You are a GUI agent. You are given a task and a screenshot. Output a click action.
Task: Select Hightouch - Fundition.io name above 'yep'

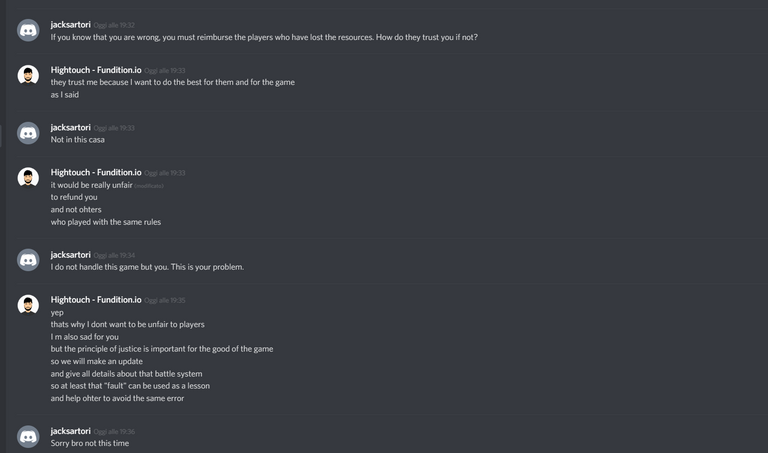(x=96, y=300)
